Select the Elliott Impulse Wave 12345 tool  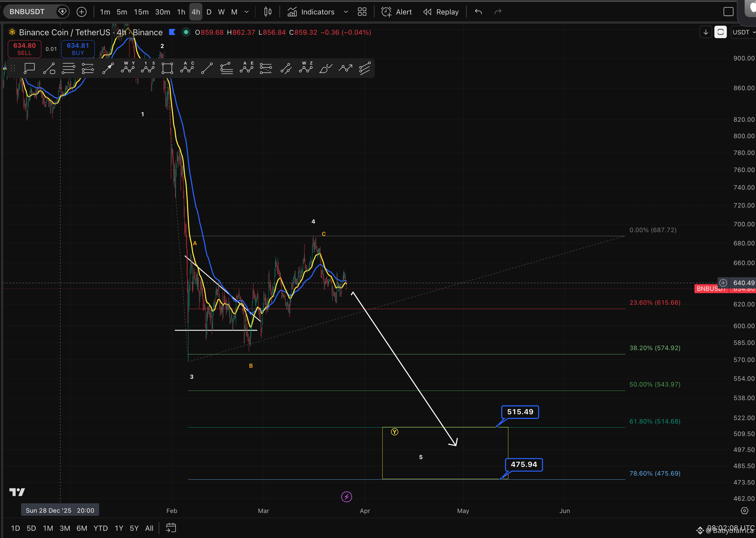(x=148, y=68)
